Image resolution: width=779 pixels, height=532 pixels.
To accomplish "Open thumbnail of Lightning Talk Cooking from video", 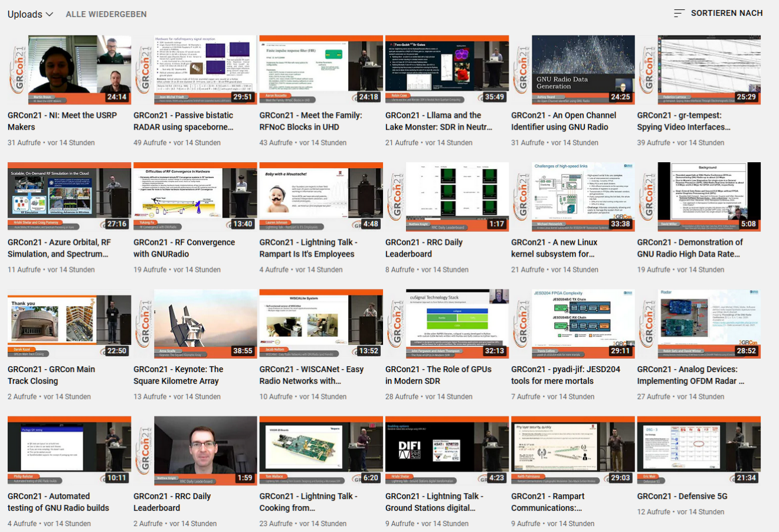I will click(321, 451).
